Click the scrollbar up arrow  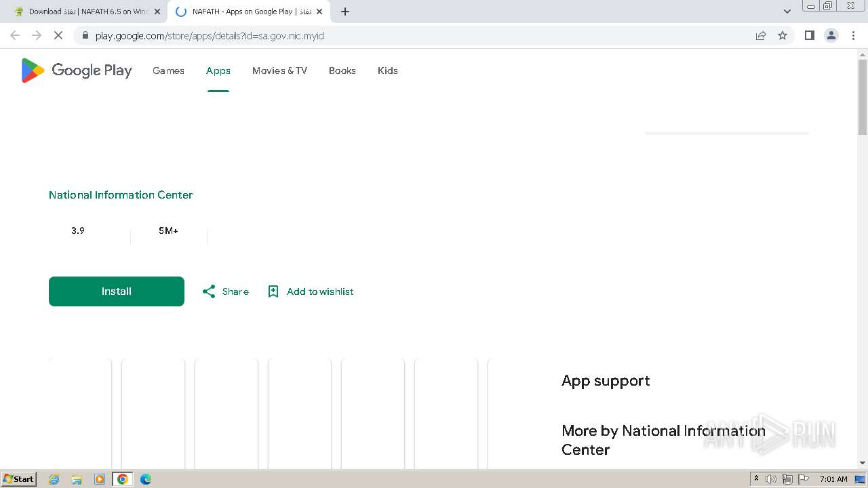[863, 54]
